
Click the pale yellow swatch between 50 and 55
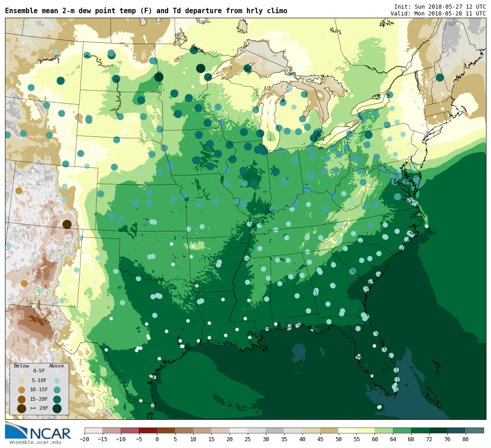(348, 430)
